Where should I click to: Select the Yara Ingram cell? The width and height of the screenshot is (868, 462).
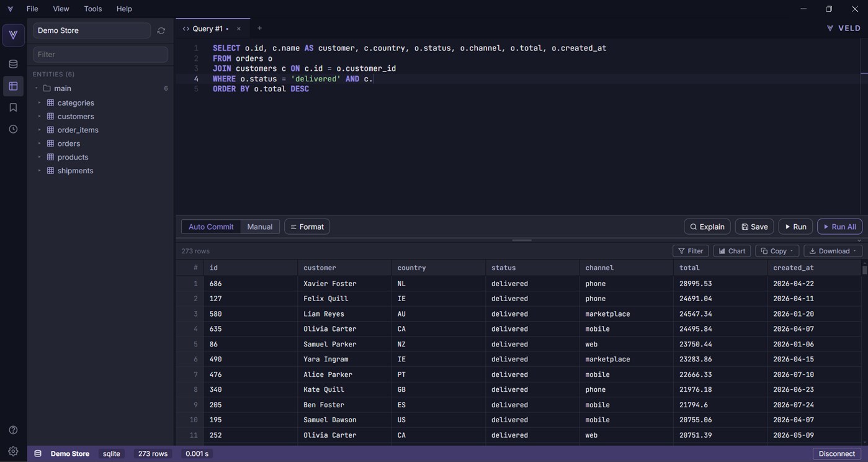344,360
